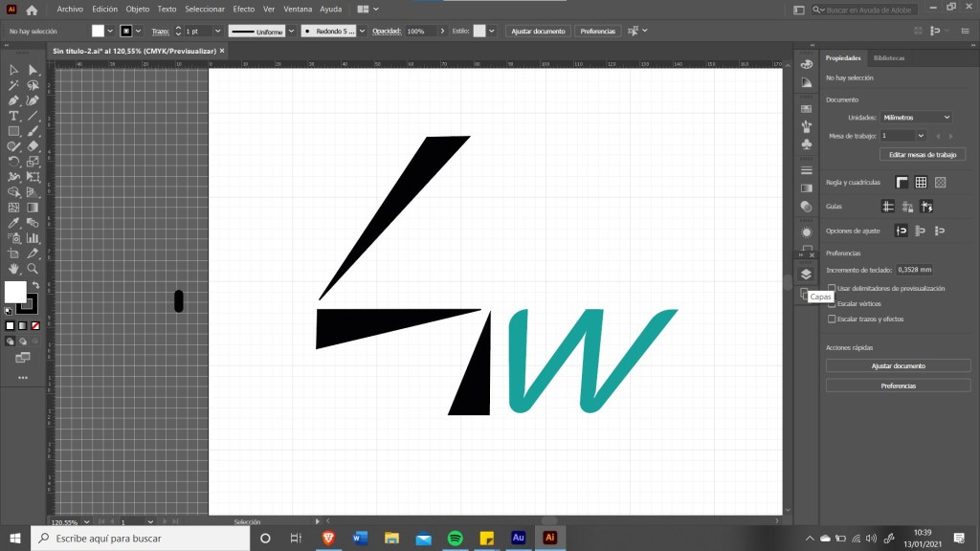Check Escalar trazos y efectos option

[832, 319]
